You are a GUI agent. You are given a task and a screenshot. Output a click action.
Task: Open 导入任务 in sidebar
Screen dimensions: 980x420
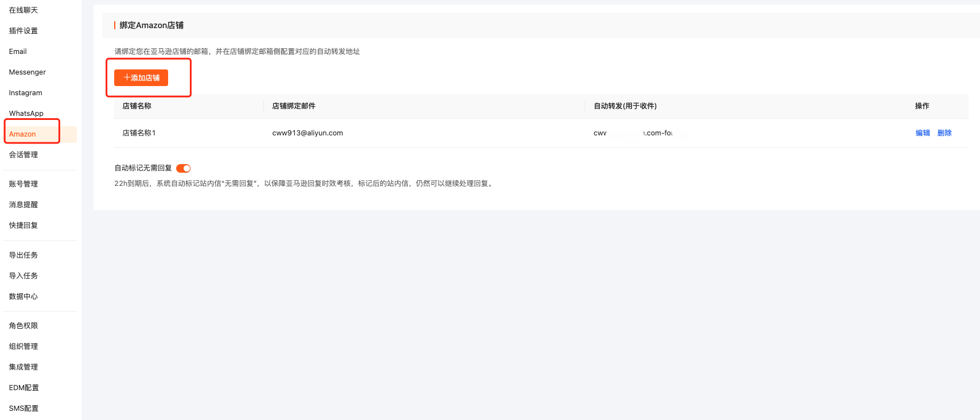[x=24, y=276]
